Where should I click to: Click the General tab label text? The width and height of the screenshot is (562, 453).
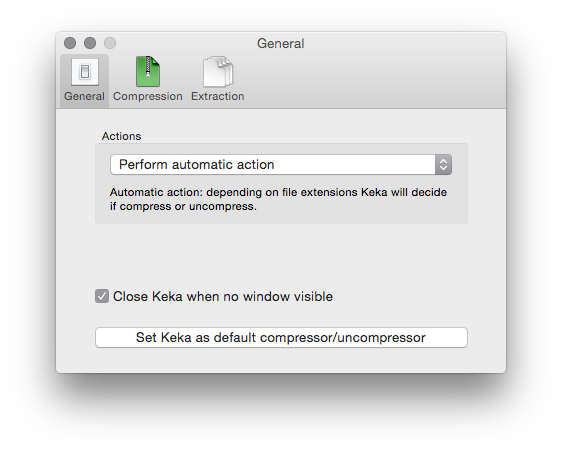coord(84,96)
